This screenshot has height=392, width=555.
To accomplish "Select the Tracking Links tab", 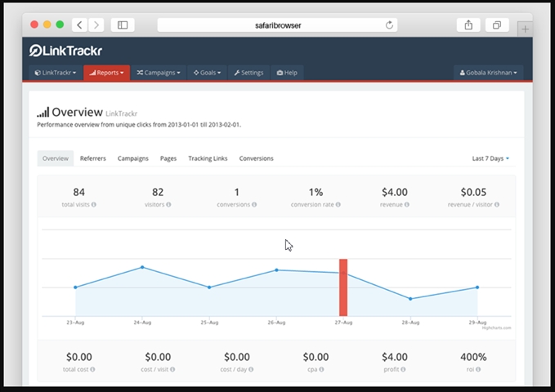I will (x=208, y=158).
